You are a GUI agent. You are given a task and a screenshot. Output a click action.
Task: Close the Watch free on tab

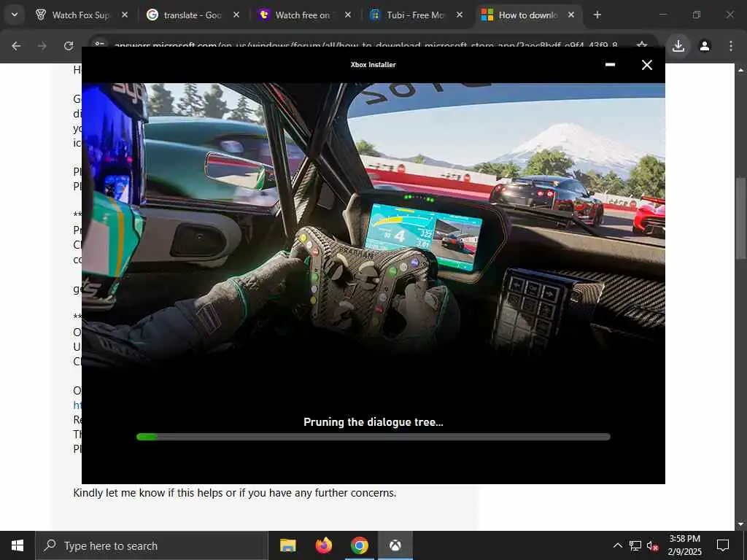pos(348,15)
